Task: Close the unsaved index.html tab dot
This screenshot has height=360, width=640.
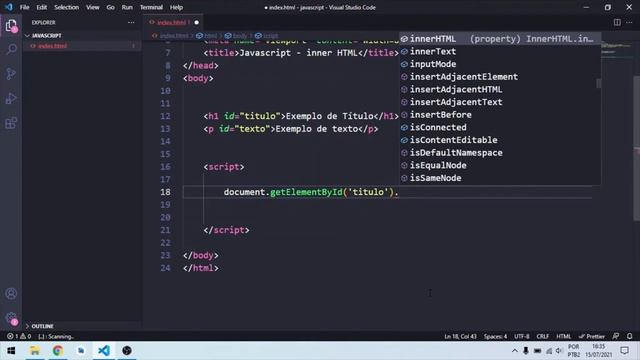Action: (x=196, y=22)
